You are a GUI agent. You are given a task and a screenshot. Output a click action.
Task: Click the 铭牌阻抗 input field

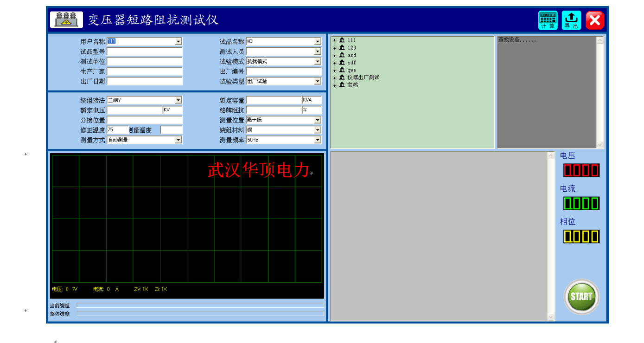(274, 110)
